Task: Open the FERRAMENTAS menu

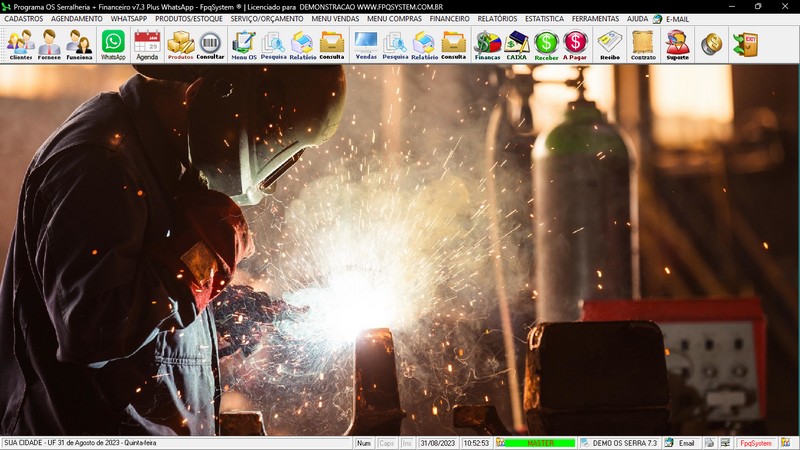Action: (x=595, y=19)
